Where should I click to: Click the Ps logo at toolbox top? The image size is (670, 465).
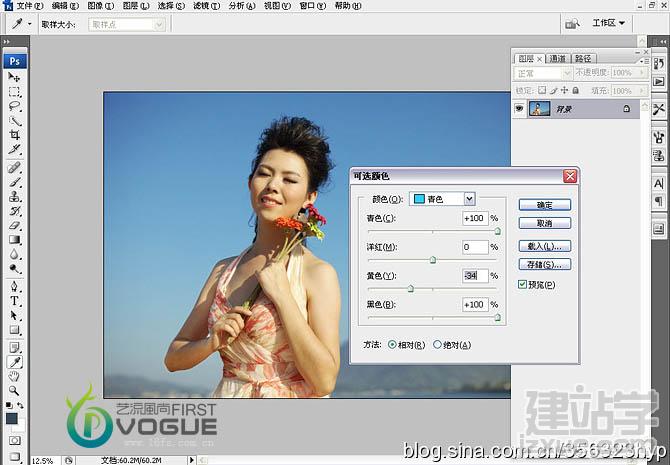[x=15, y=61]
